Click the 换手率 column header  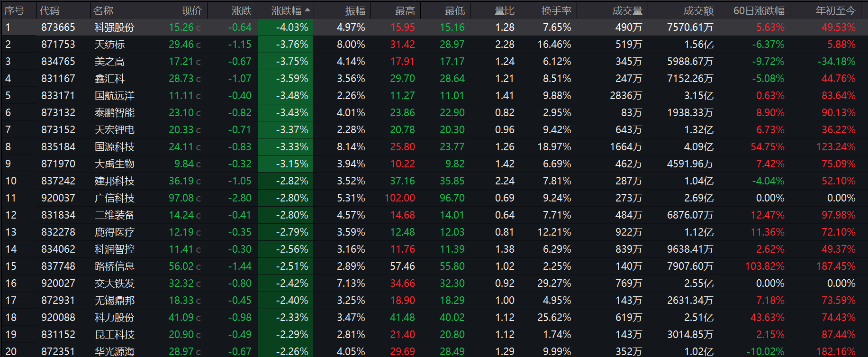pos(556,10)
